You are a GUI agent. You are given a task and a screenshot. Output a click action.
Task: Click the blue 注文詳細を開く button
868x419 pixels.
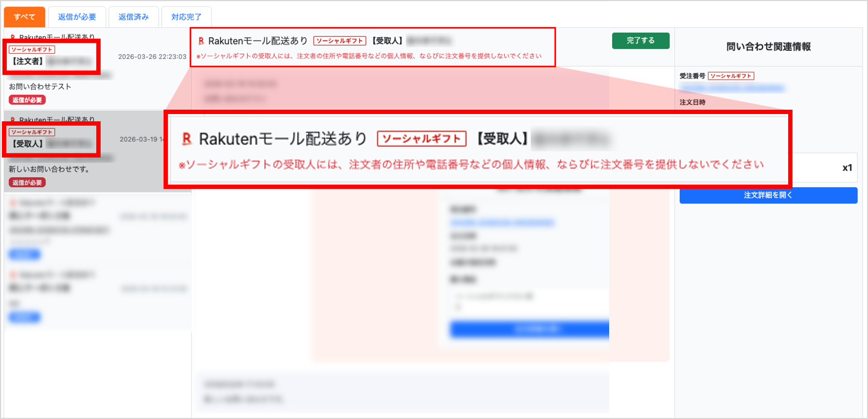coord(768,195)
